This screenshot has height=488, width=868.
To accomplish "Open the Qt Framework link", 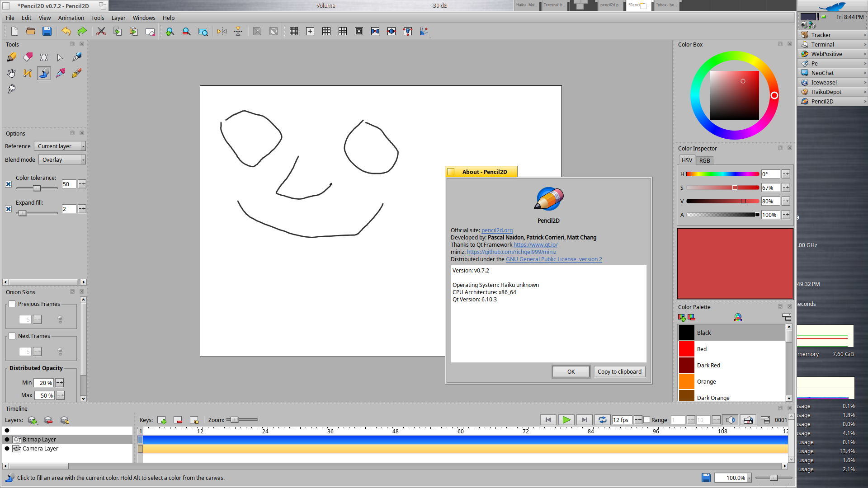I will pos(535,245).
